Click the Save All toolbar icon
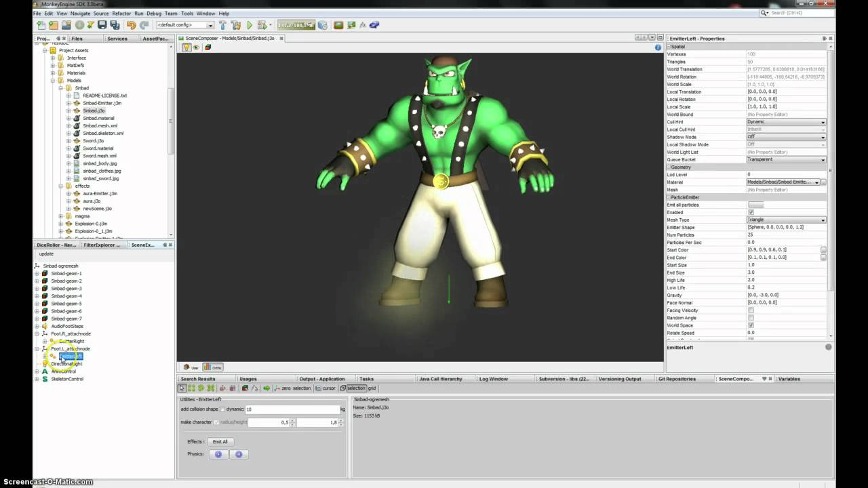Viewport: 868px width, 488px height. 115,25
